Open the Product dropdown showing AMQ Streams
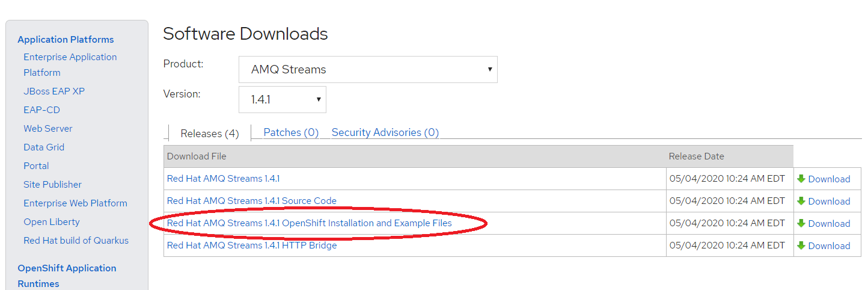868x290 pixels. [x=368, y=70]
